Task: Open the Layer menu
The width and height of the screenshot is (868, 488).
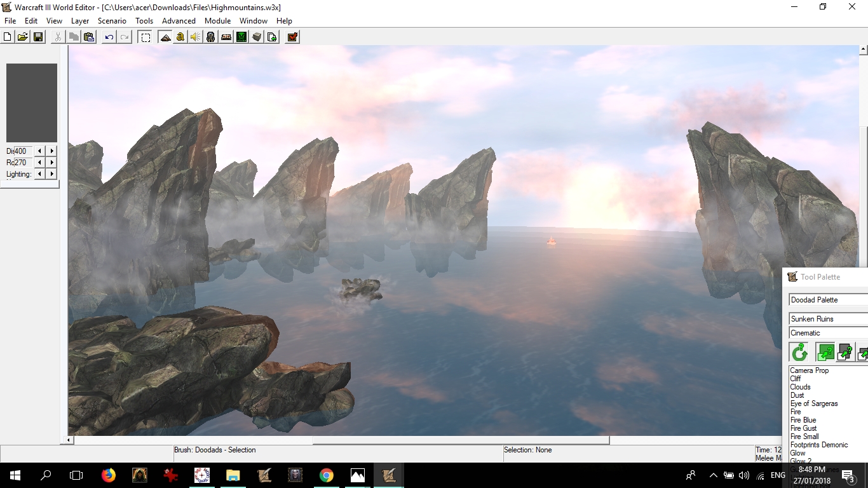Action: [x=80, y=21]
